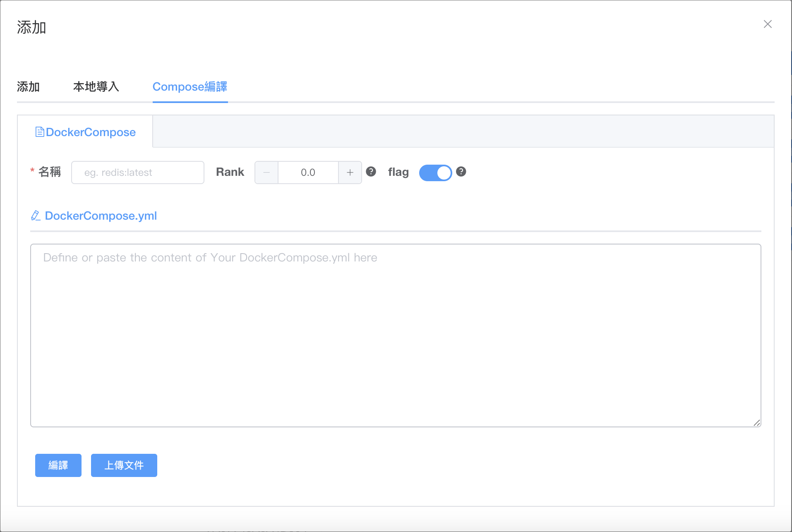Image resolution: width=792 pixels, height=532 pixels.
Task: Click the flag label text
Action: point(398,172)
